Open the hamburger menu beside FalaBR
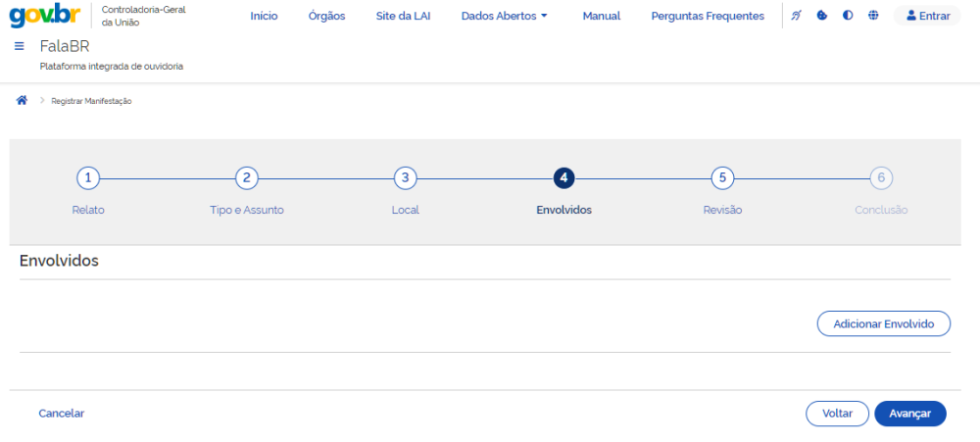Viewport: 980px width, 442px height. [x=20, y=47]
